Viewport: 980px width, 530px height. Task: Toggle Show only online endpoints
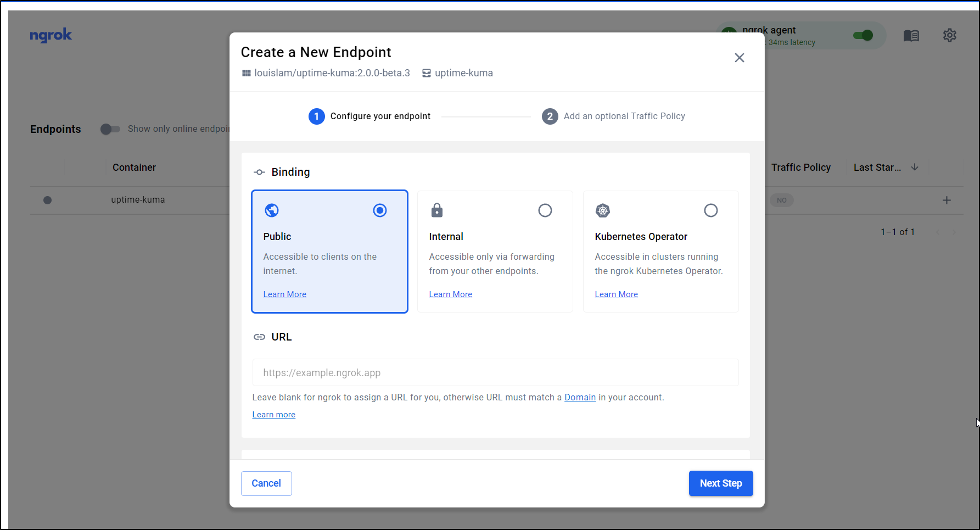point(110,129)
